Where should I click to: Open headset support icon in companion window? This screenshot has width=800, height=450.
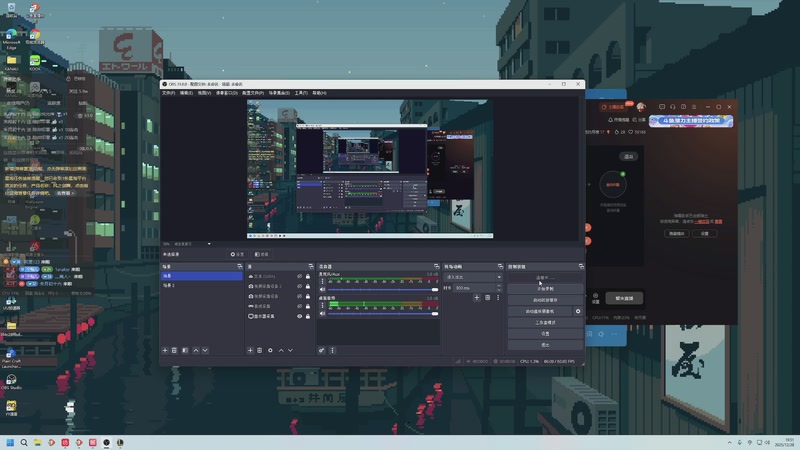[x=672, y=107]
